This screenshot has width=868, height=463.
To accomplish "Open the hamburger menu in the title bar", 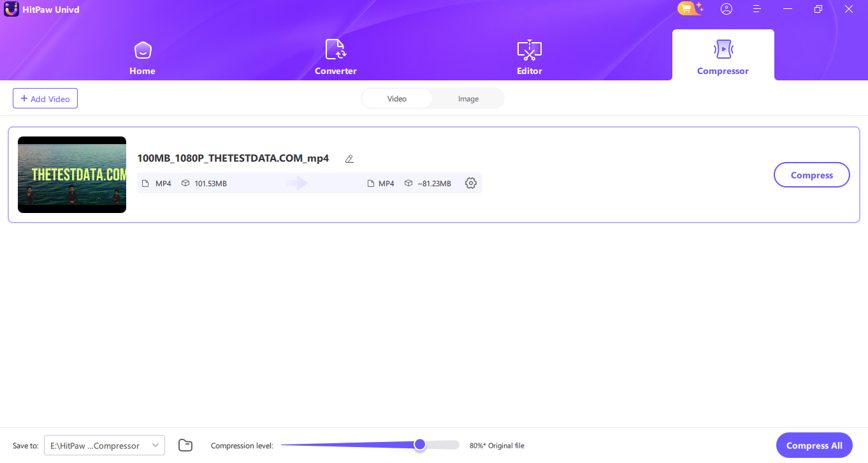I will pos(756,9).
